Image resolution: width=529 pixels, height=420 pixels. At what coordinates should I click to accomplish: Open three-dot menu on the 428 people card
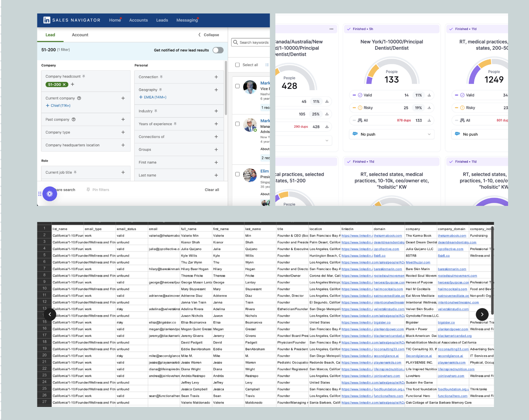point(331,29)
